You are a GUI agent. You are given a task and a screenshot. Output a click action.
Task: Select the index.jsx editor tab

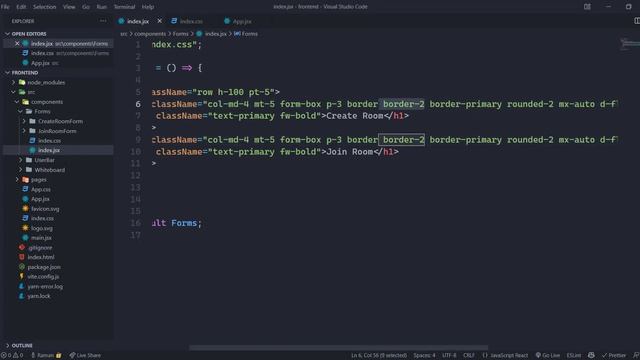(138, 21)
